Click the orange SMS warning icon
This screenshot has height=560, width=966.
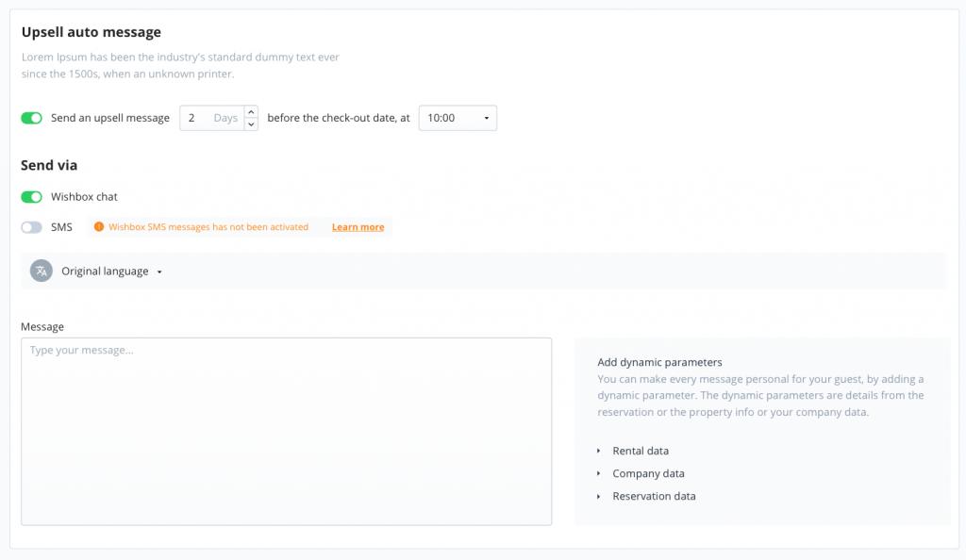coord(98,227)
